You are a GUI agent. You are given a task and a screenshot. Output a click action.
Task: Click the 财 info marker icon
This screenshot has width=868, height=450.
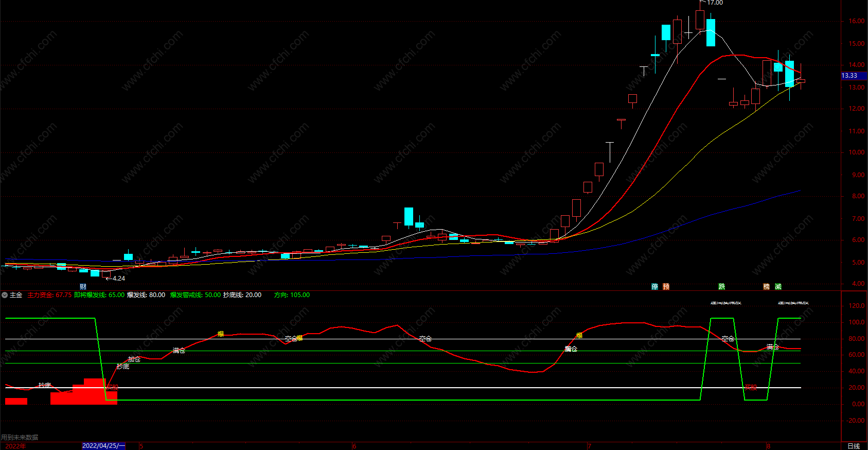[x=83, y=287]
